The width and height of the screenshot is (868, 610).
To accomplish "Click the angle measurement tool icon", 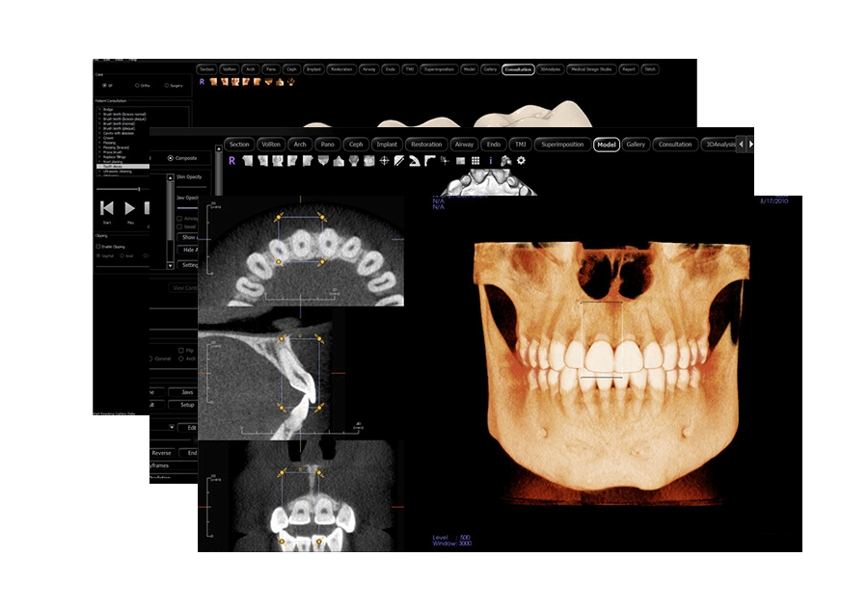I will point(414,161).
